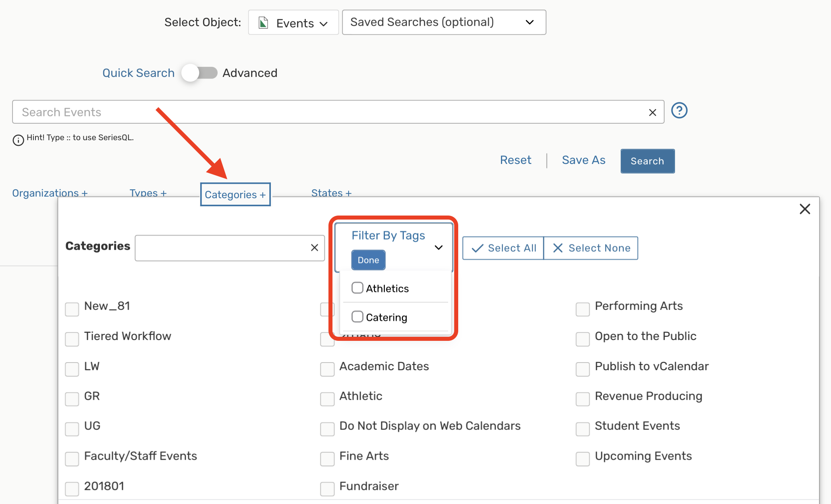Check the Performing Arts category

[x=582, y=309]
